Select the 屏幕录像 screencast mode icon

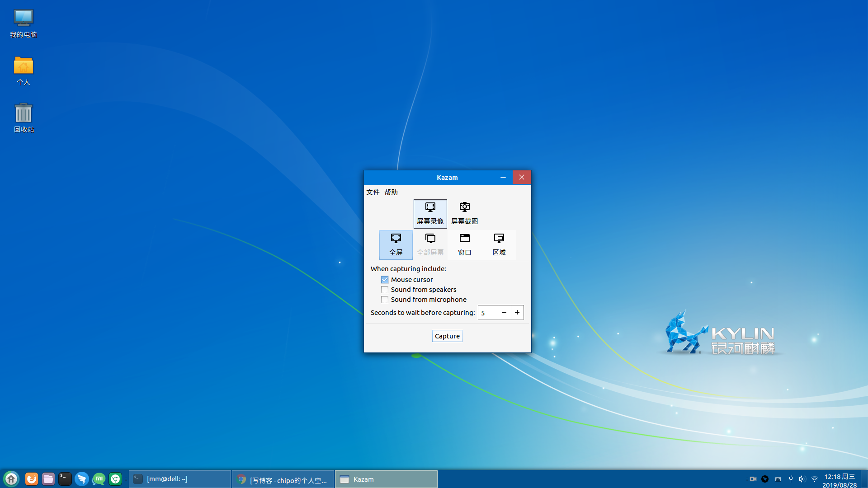coord(430,213)
